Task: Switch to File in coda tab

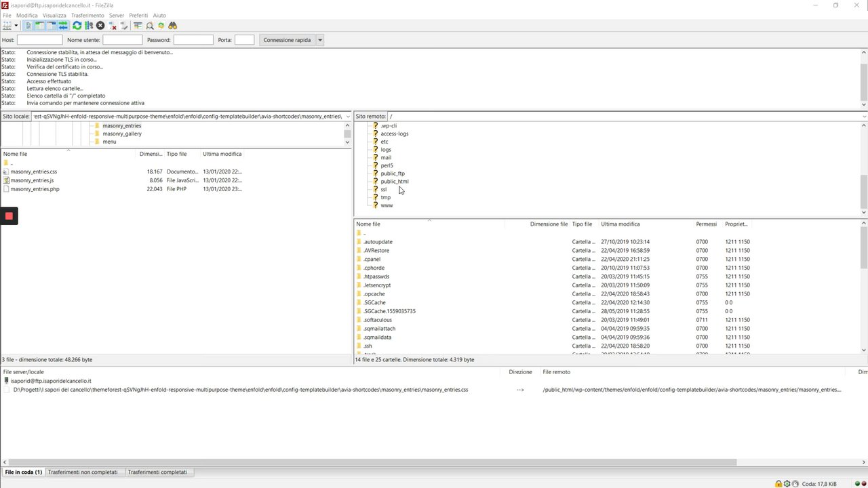Action: tap(23, 472)
